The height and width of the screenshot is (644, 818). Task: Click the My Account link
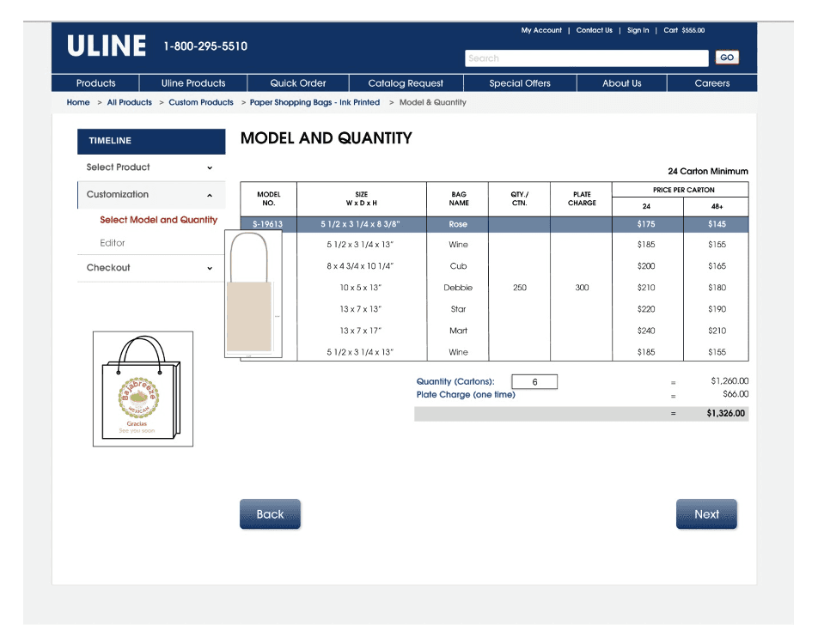pyautogui.click(x=541, y=30)
